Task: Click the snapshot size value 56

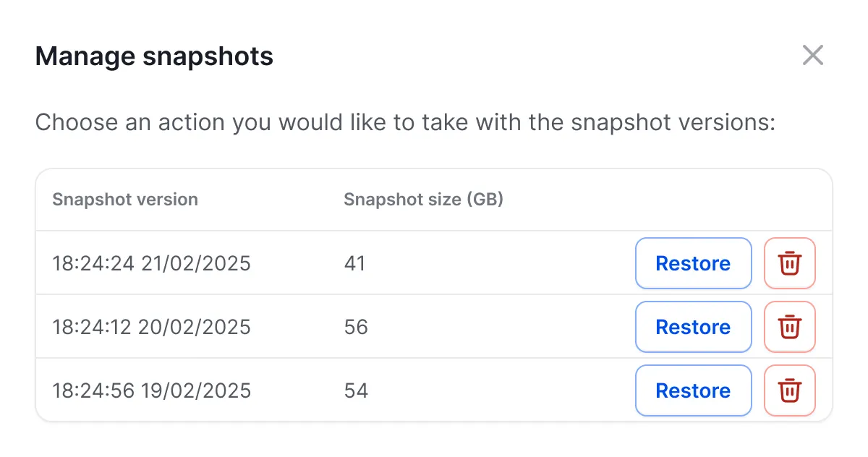Action: (x=355, y=327)
